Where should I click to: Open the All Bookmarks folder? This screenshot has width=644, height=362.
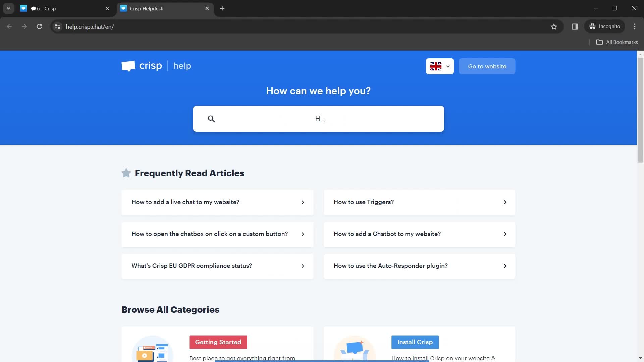(617, 42)
